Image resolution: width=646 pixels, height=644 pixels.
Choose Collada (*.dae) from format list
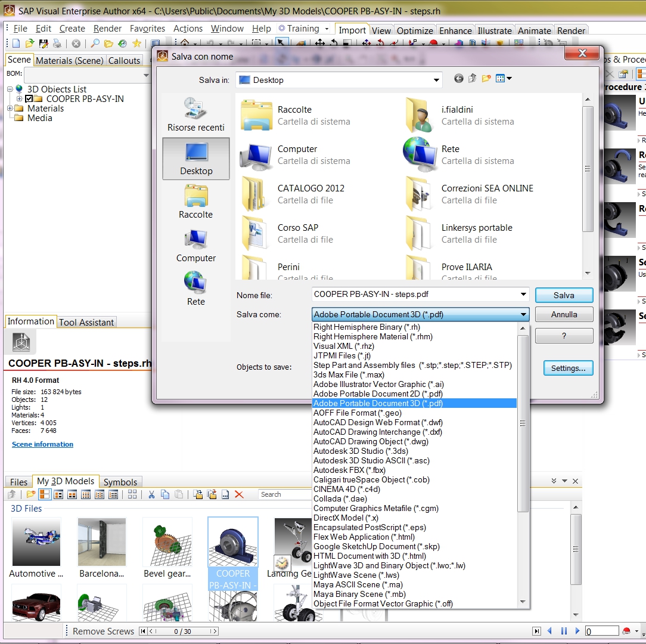(340, 499)
